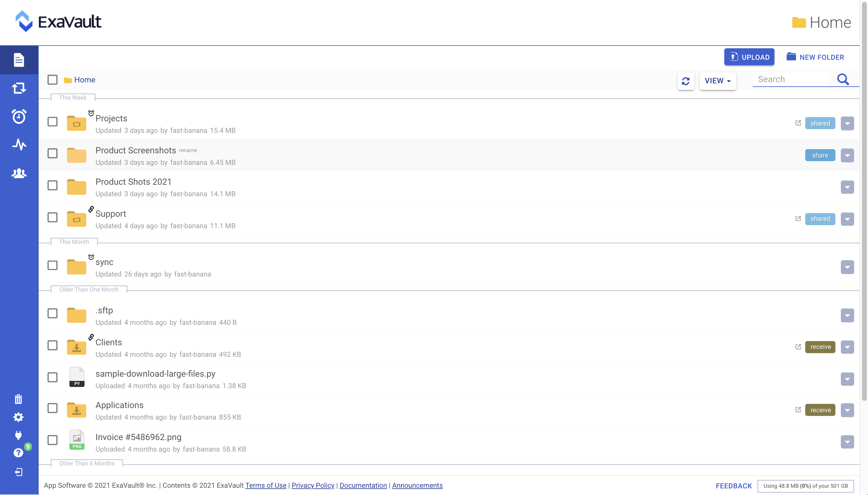Expand the dropdown for Clients folder
The width and height of the screenshot is (868, 495).
847,346
